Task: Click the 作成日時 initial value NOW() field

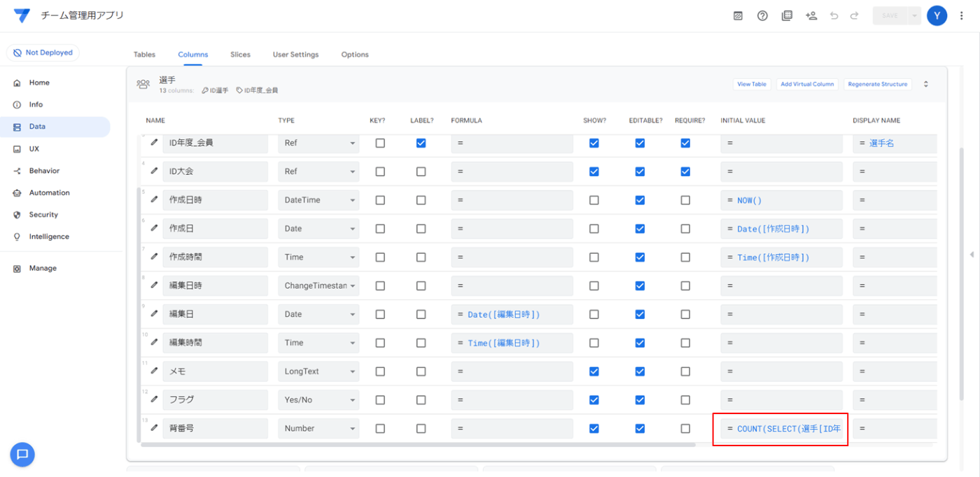Action: click(x=781, y=200)
